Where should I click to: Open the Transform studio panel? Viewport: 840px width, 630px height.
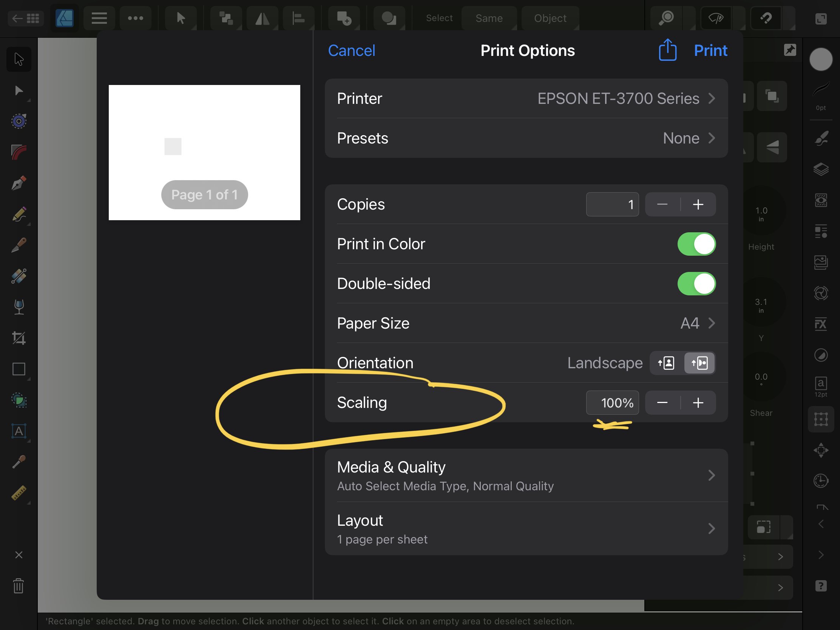pyautogui.click(x=821, y=419)
